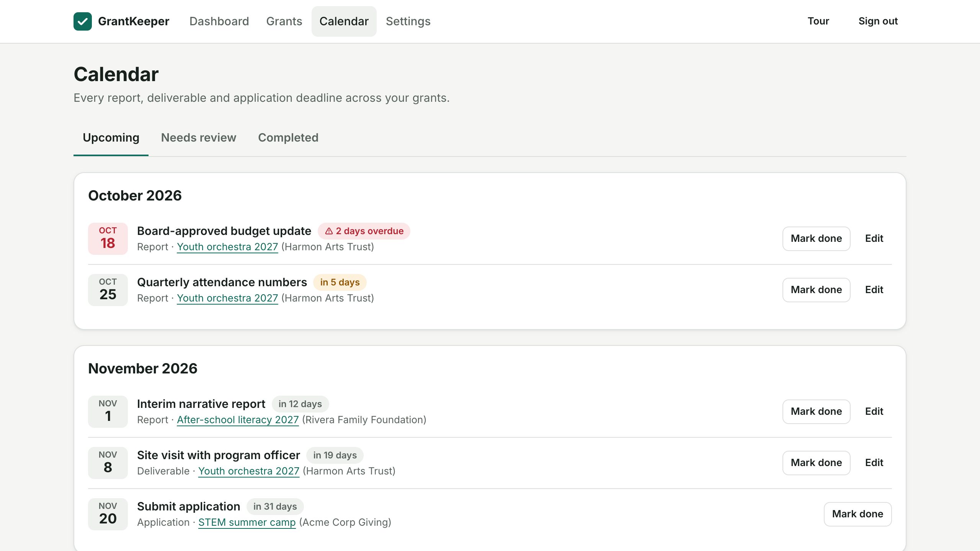Click the NOV 8 date tile
This screenshot has height=551, width=980.
click(108, 463)
